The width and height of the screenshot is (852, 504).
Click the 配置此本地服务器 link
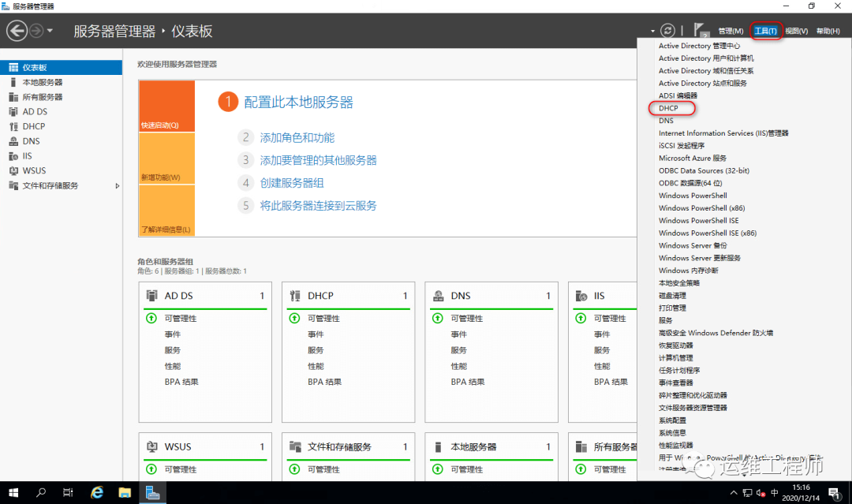(x=298, y=102)
